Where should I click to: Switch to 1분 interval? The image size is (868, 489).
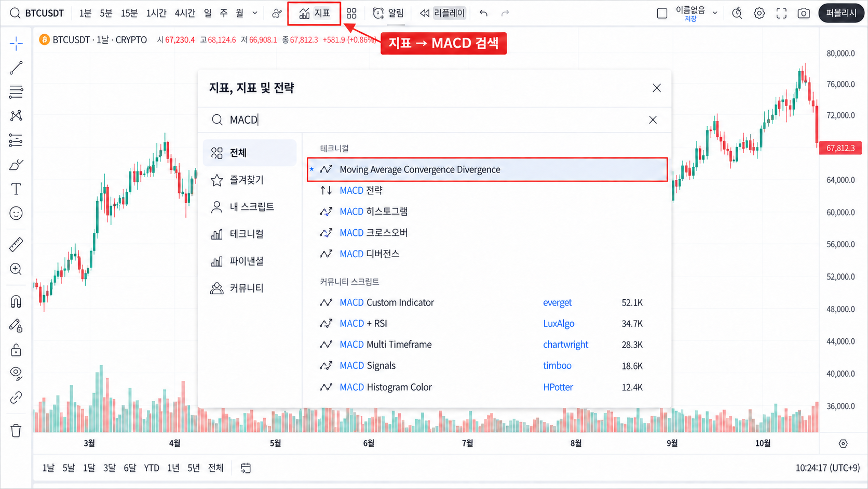pos(85,13)
